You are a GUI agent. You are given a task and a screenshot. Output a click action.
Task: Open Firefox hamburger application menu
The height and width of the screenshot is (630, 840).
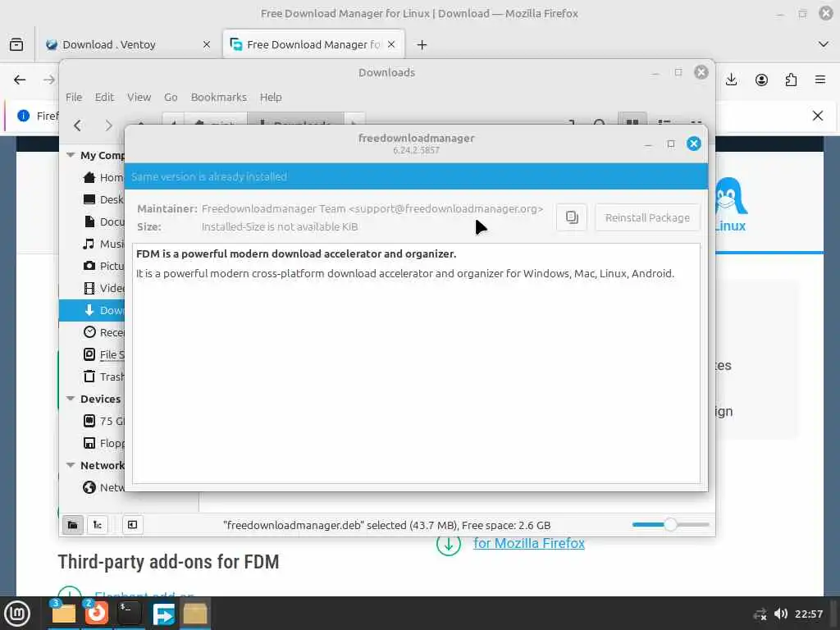pyautogui.click(x=820, y=80)
